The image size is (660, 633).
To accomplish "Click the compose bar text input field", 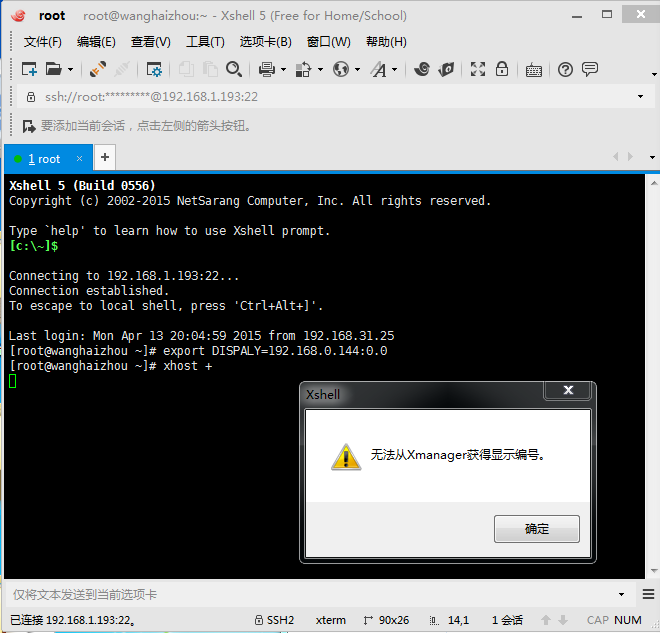I will pos(300,594).
